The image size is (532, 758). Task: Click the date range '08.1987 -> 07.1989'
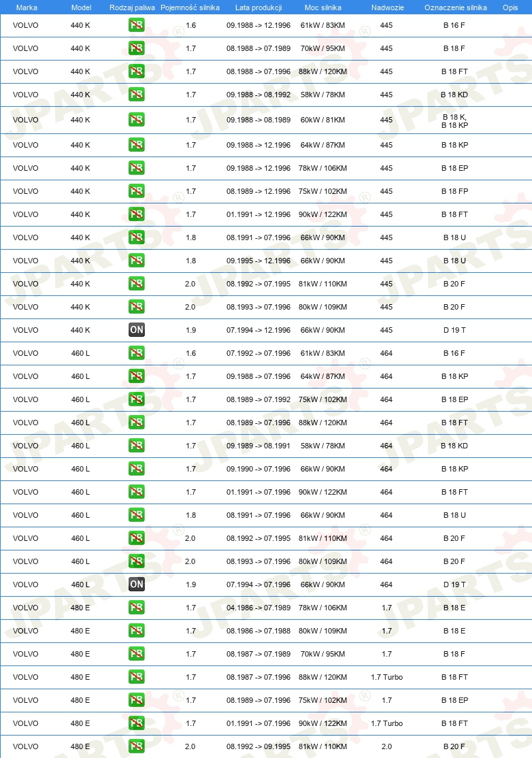click(259, 654)
